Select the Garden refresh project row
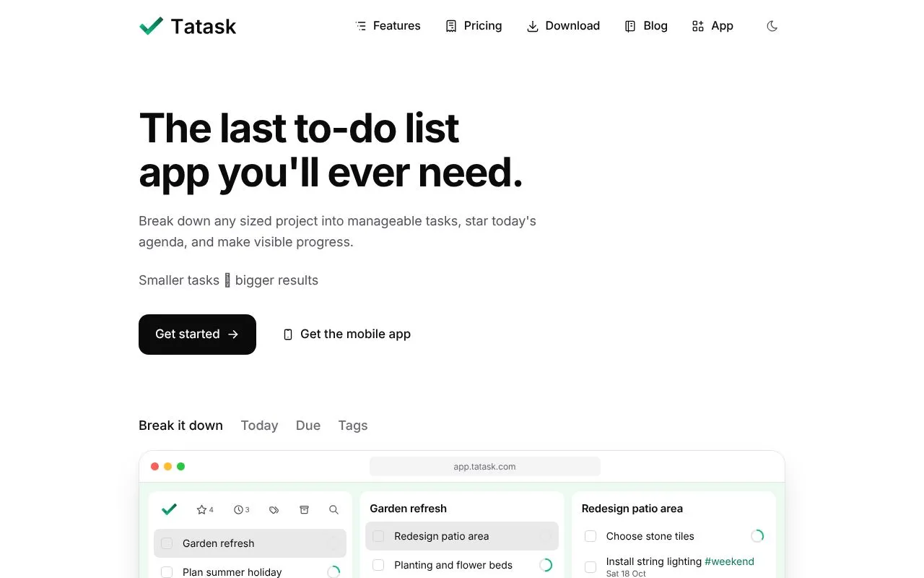This screenshot has height=578, width=924. coord(250,543)
